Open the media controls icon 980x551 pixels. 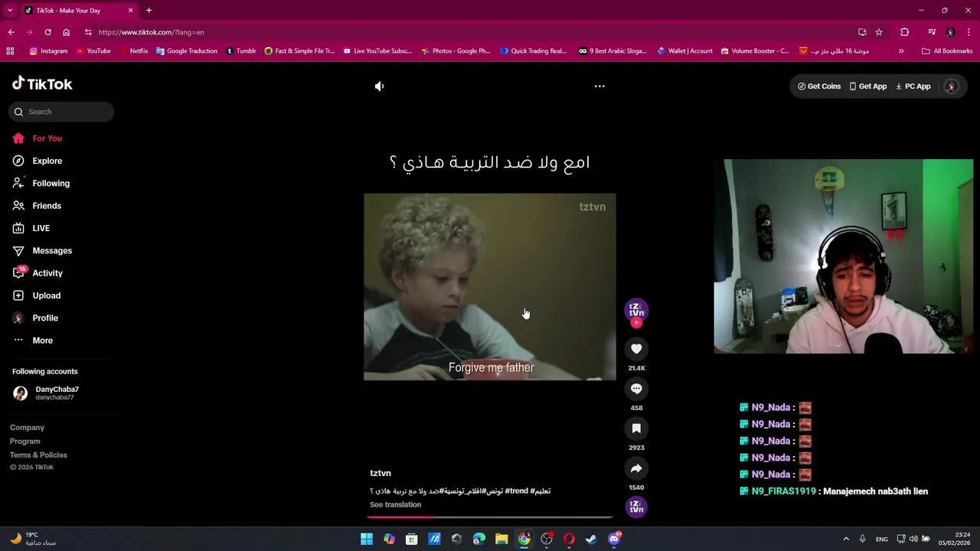click(932, 32)
